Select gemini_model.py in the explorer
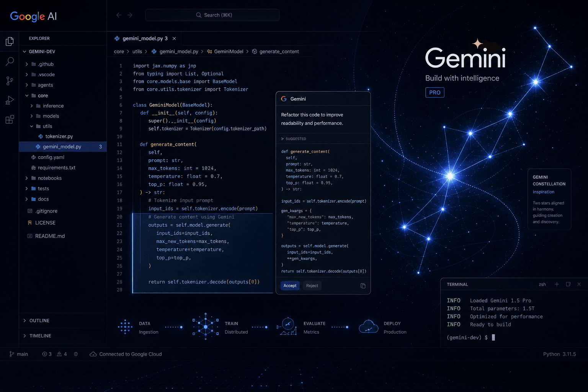 coord(63,147)
